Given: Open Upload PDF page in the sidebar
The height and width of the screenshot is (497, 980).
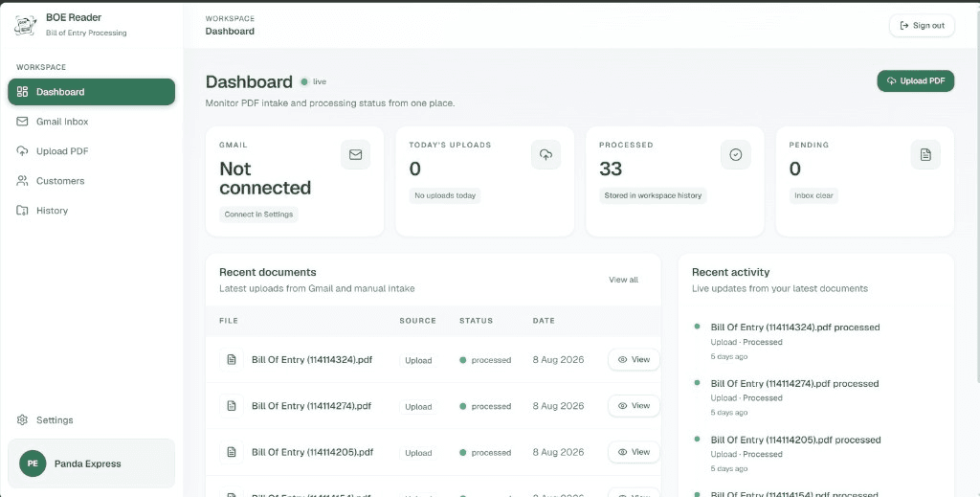Looking at the screenshot, I should pyautogui.click(x=91, y=151).
